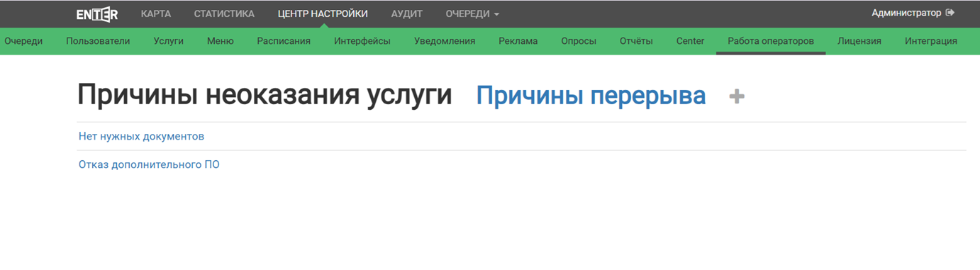The height and width of the screenshot is (270, 980).
Task: Open the Уведомления tab
Action: [x=445, y=41]
